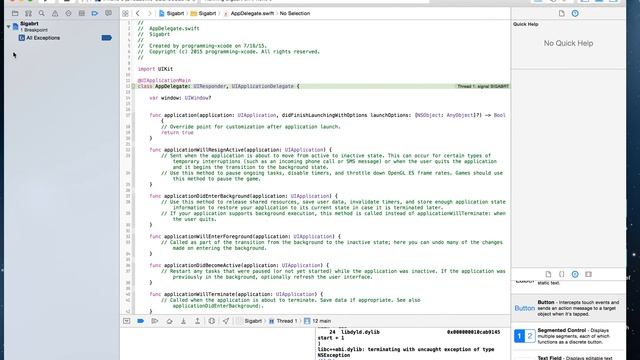Screen dimensions: 640x360
Task: Step into in debug bar
Action: tap(183, 321)
